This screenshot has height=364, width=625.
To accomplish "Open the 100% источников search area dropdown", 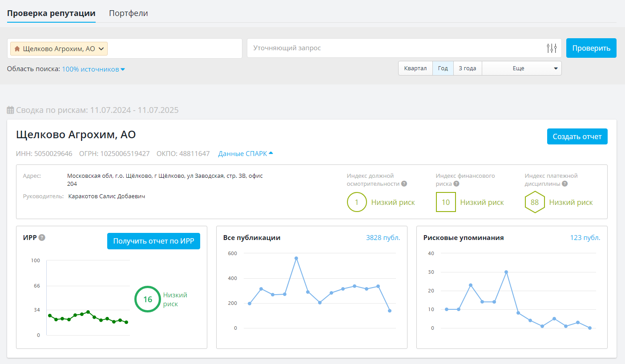I will (x=93, y=69).
